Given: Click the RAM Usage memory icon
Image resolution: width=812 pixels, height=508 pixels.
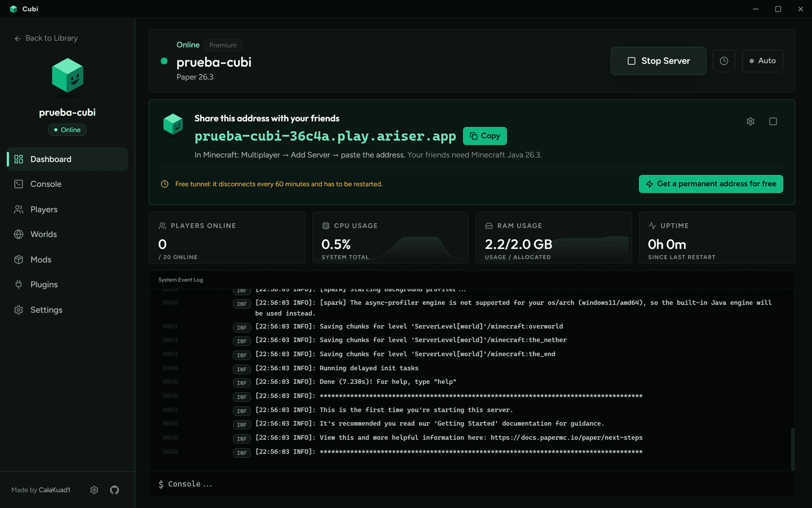Looking at the screenshot, I should pyautogui.click(x=489, y=226).
